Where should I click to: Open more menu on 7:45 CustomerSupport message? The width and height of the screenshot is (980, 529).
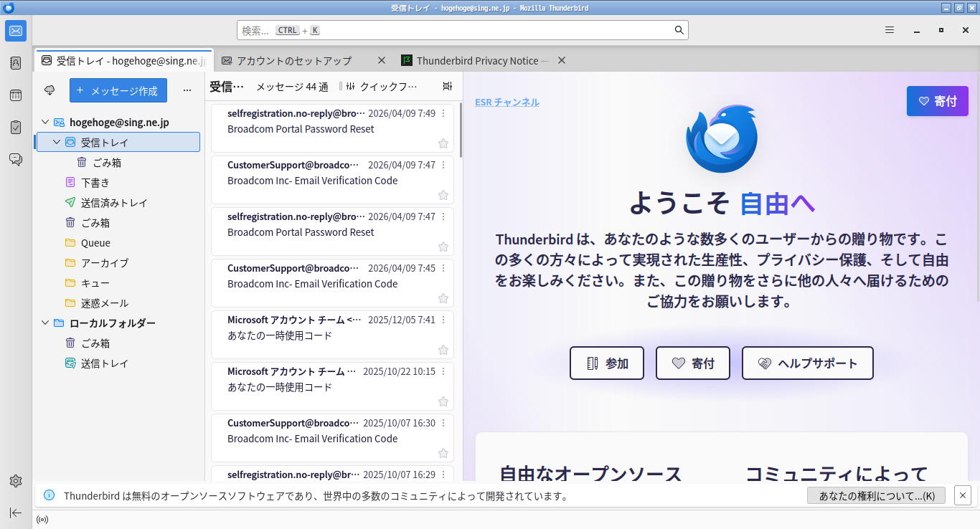point(443,268)
